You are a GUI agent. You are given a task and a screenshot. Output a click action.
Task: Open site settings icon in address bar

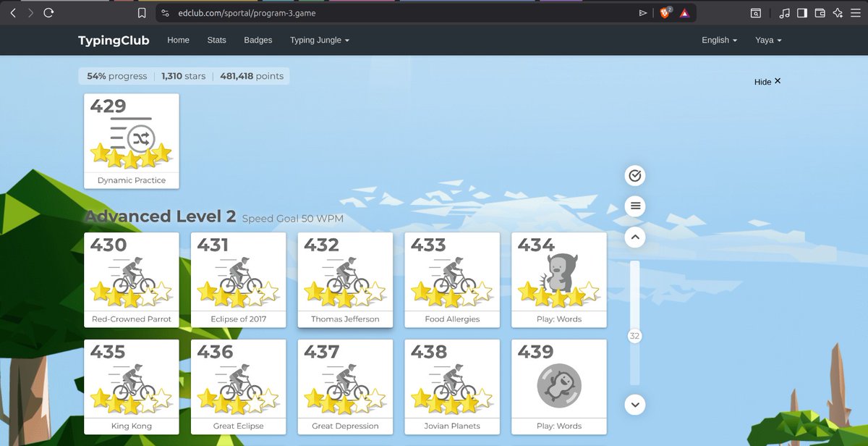point(165,13)
